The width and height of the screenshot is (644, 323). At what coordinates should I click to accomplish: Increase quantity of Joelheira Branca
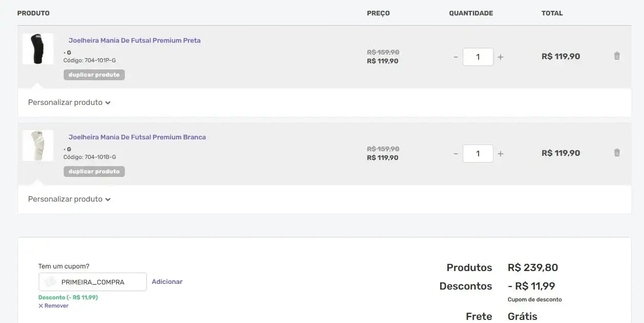click(501, 154)
